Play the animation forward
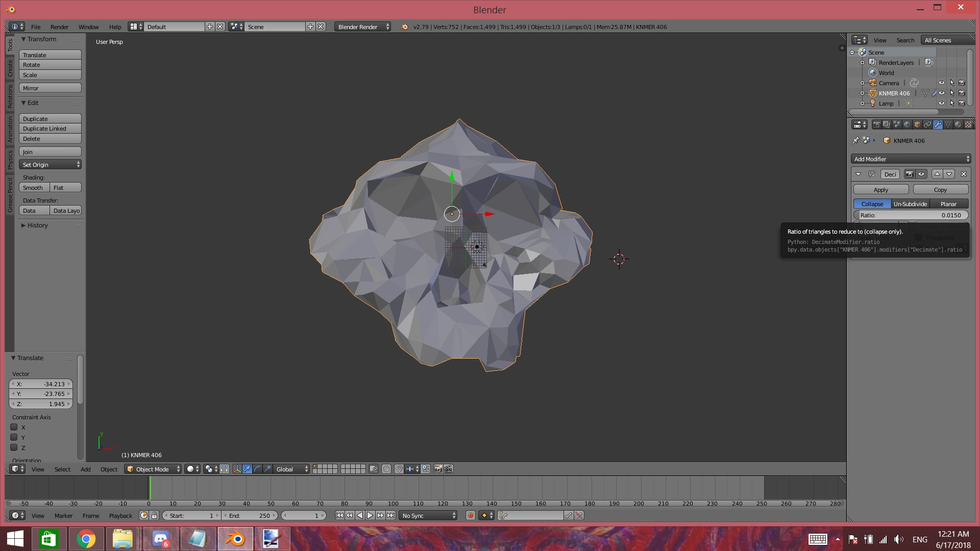The height and width of the screenshot is (551, 980). pyautogui.click(x=370, y=515)
